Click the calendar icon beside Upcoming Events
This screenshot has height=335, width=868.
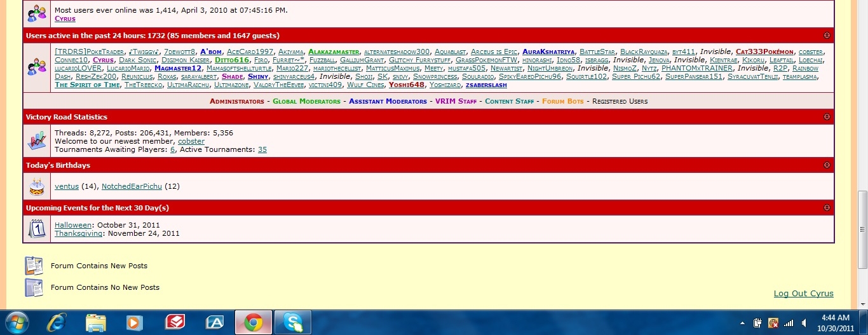click(x=37, y=229)
